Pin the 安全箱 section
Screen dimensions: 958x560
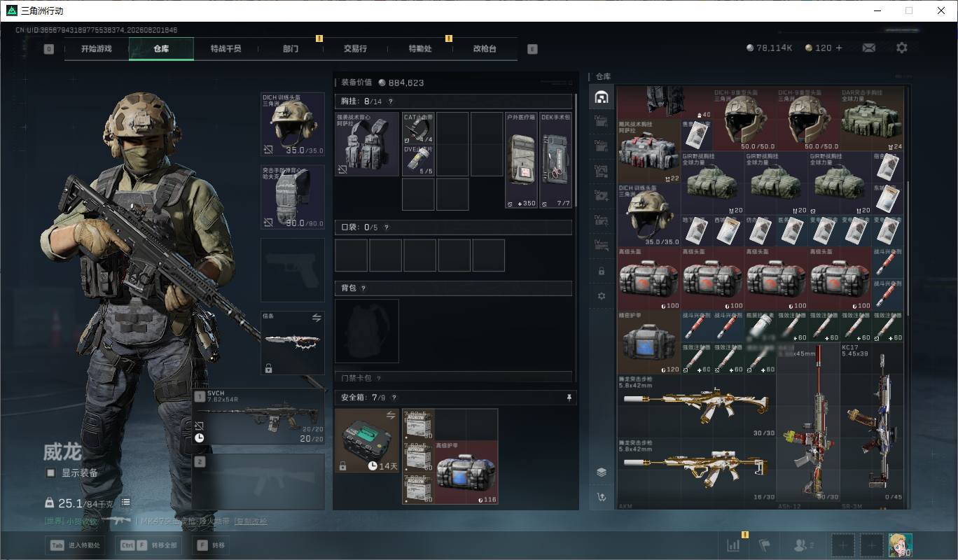point(569,398)
